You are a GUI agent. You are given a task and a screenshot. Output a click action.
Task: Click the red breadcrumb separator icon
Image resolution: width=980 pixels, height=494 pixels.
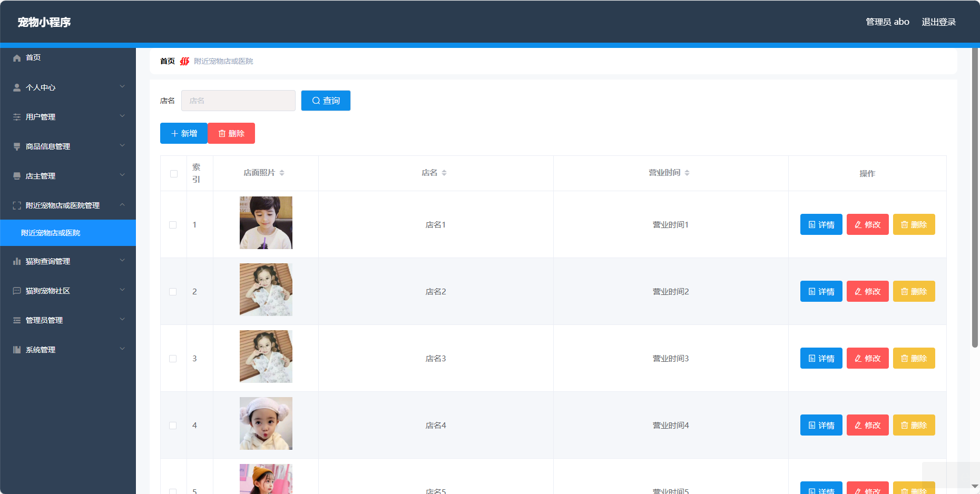click(x=184, y=61)
